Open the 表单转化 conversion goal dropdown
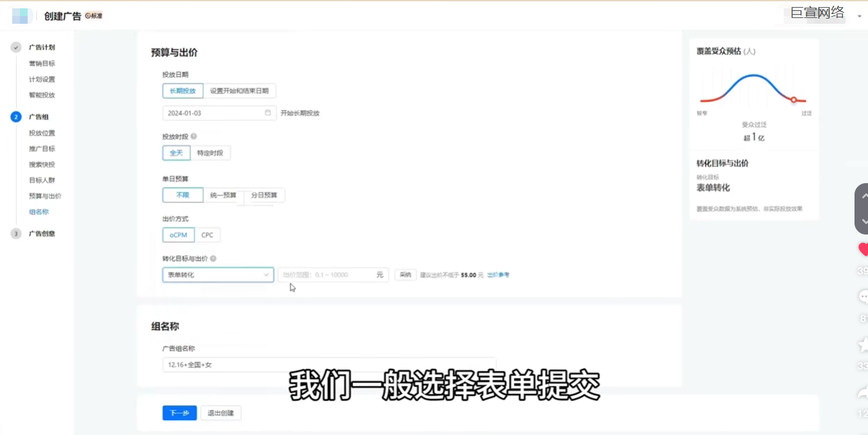Image resolution: width=868 pixels, height=435 pixels. 218,275
